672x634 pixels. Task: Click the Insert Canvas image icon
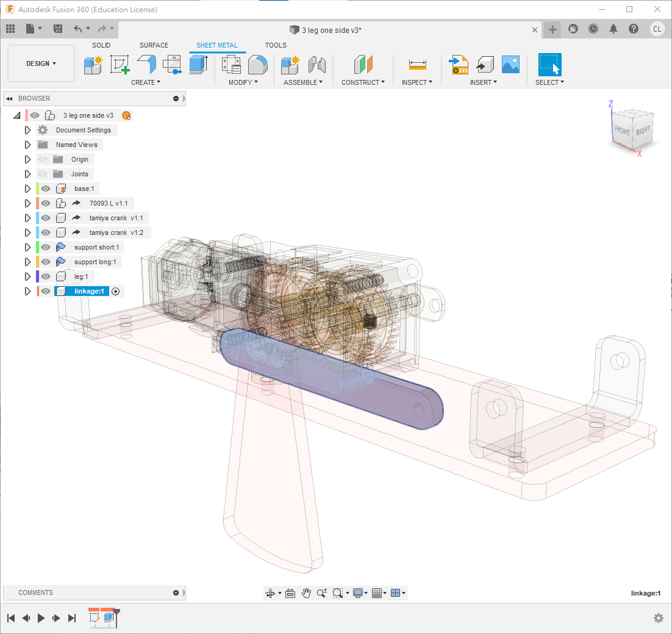click(510, 64)
